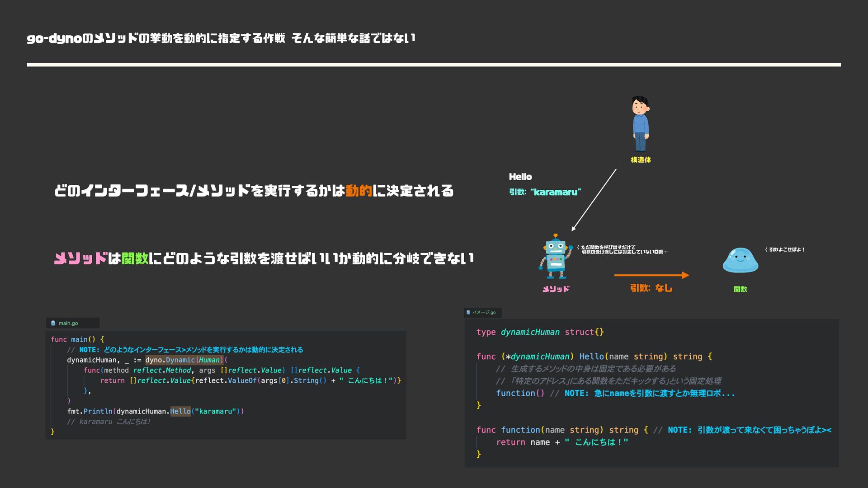The height and width of the screenshot is (488, 868).
Task: Click the orange 動的 word in the first sentence
Action: (x=359, y=191)
